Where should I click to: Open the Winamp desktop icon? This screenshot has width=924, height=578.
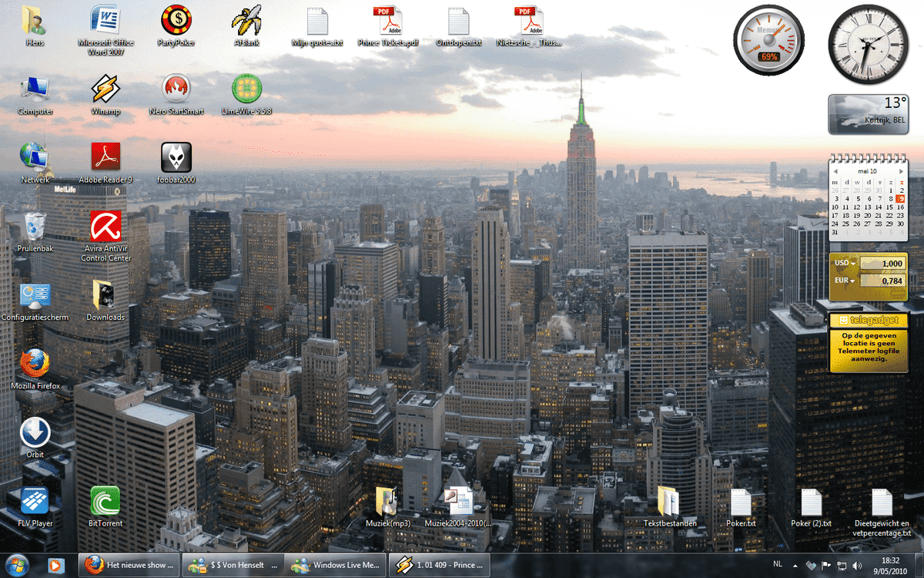coord(105,90)
